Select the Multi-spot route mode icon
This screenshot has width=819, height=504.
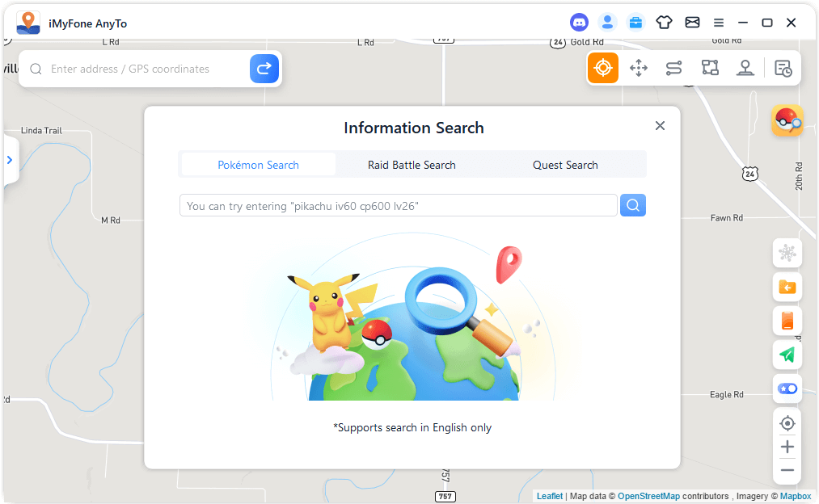tap(710, 68)
